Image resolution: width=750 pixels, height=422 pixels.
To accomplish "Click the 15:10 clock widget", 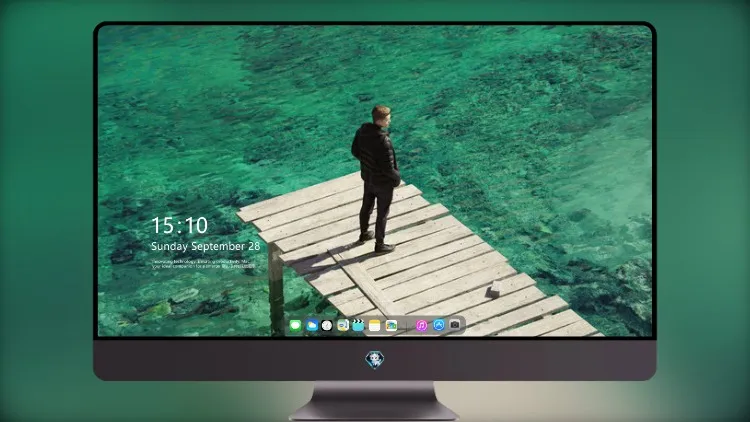I will point(179,225).
